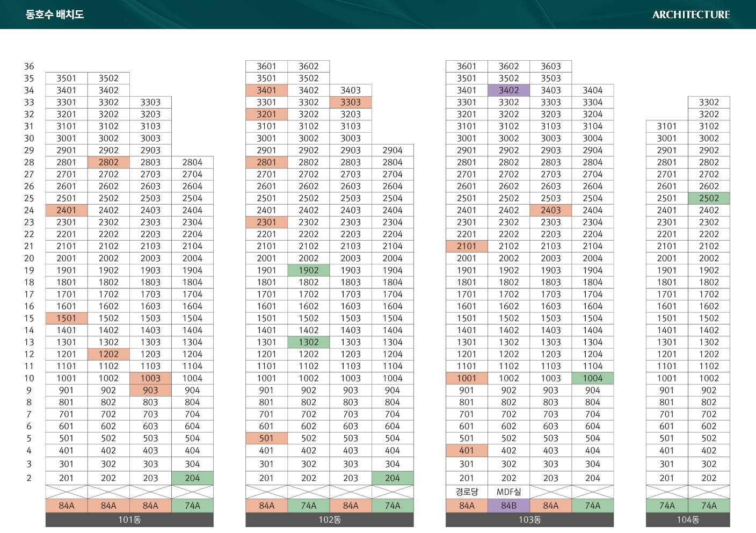756x533 pixels.
Task: Select highlighted unit 1501 in 101동
Action: [x=67, y=318]
